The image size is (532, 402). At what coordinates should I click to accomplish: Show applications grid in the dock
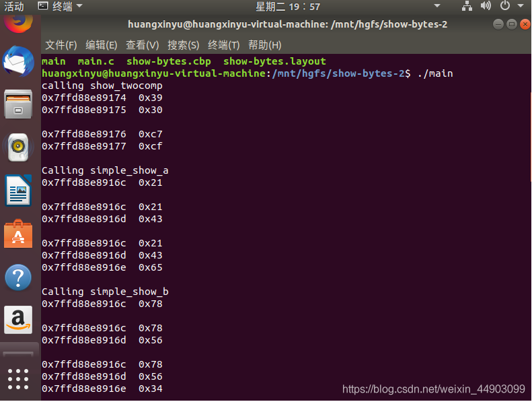click(18, 379)
